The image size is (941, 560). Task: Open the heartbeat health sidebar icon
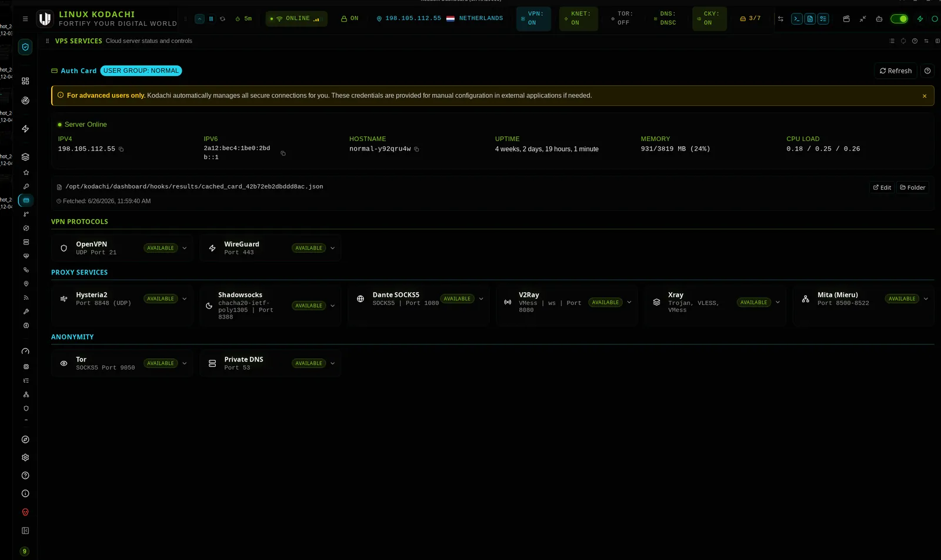(x=26, y=256)
